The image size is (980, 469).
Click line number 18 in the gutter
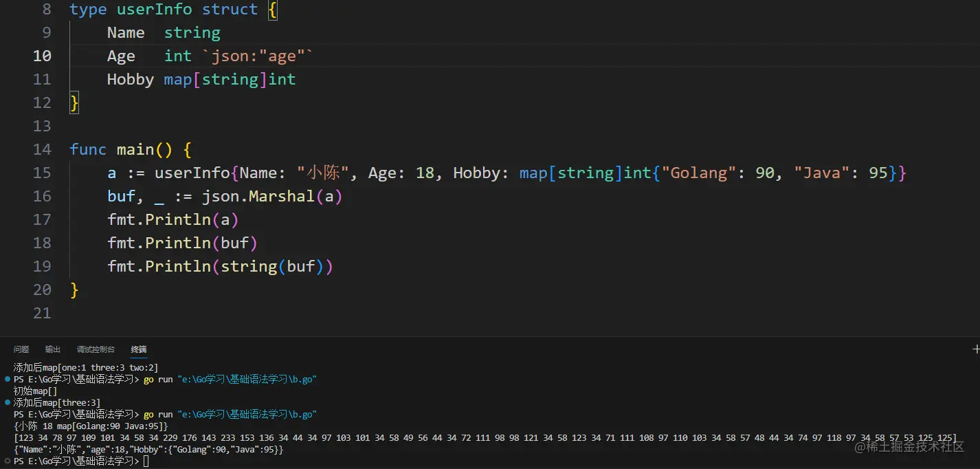tap(42, 243)
